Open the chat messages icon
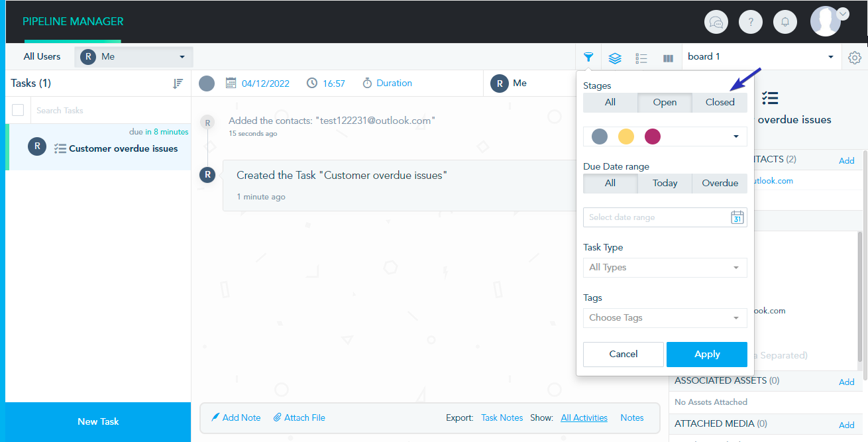This screenshot has width=868, height=442. pyautogui.click(x=716, y=22)
